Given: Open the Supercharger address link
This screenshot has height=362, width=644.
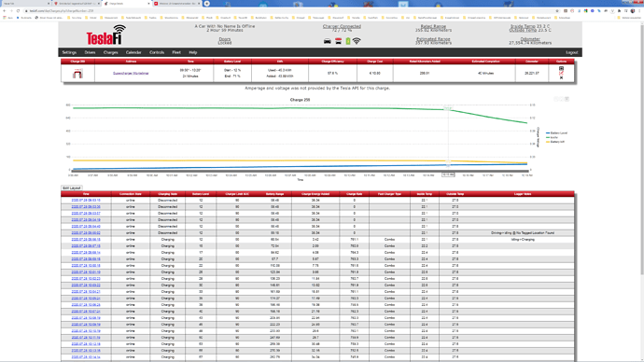Looking at the screenshot, I should 131,74.
